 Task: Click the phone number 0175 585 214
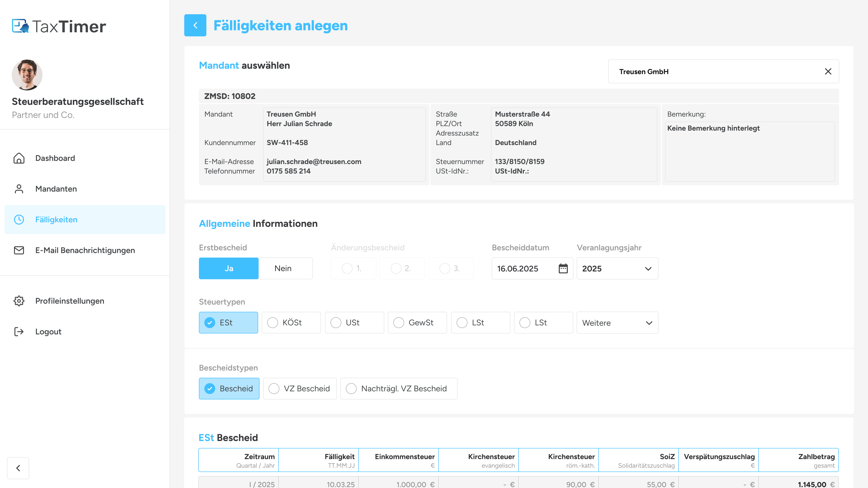(288, 171)
